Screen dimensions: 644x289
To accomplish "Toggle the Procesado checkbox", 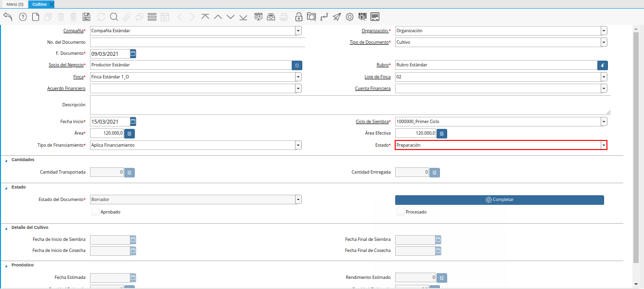I will [400, 212].
